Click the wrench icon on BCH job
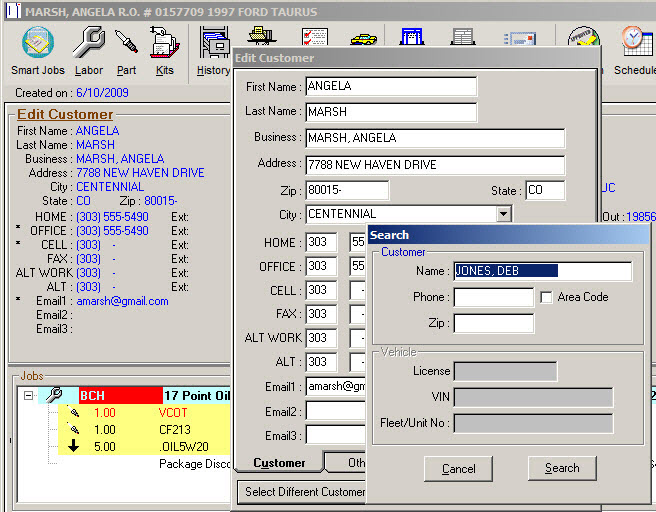656x512 pixels. click(x=54, y=395)
